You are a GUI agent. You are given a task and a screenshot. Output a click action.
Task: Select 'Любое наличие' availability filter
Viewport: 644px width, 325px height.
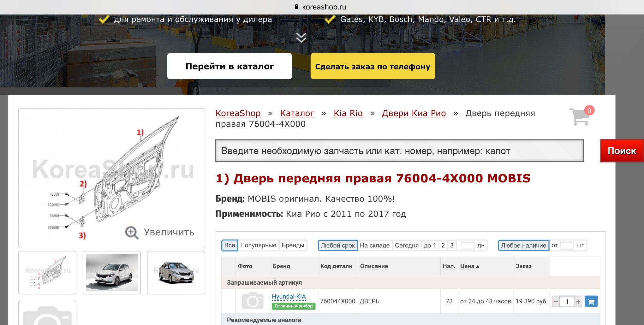[523, 245]
